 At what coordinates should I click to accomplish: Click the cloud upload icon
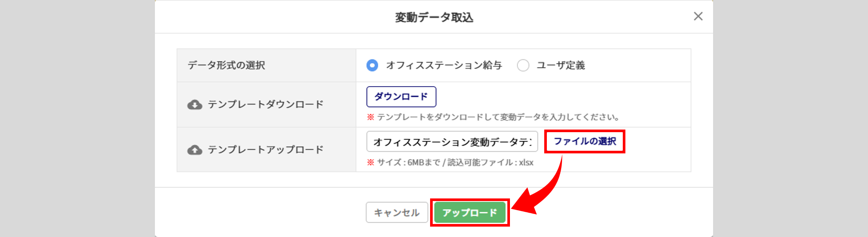point(194,150)
